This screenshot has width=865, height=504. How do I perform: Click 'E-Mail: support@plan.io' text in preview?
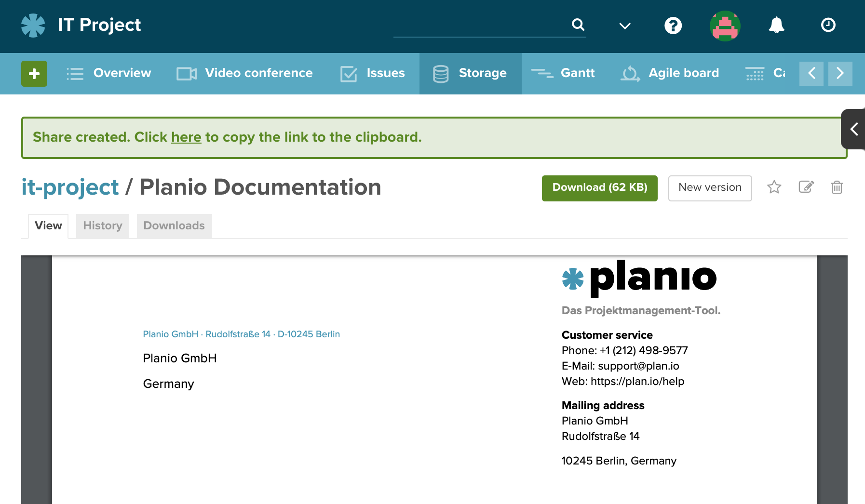pos(621,366)
